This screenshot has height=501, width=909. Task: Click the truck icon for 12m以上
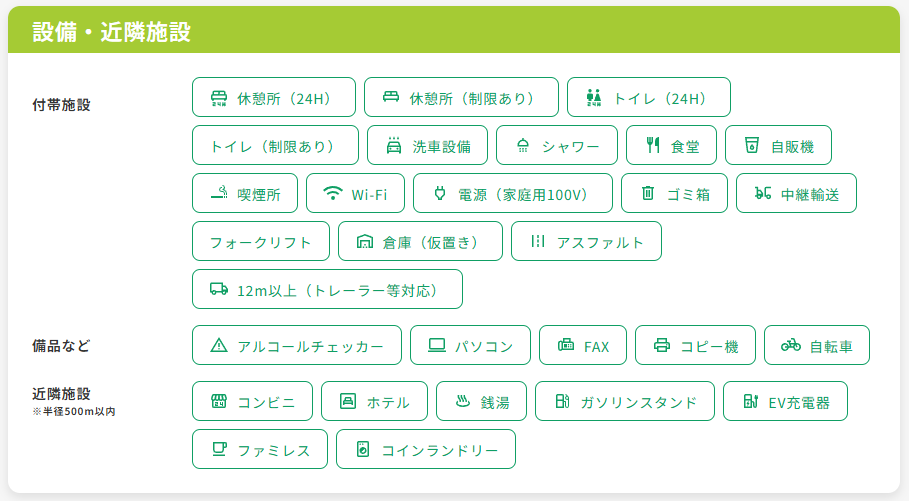218,290
